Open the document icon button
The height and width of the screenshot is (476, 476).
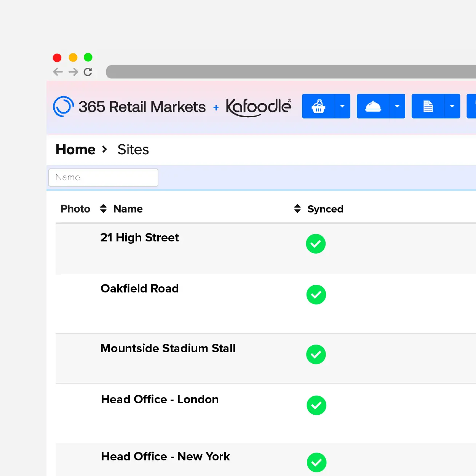click(428, 106)
